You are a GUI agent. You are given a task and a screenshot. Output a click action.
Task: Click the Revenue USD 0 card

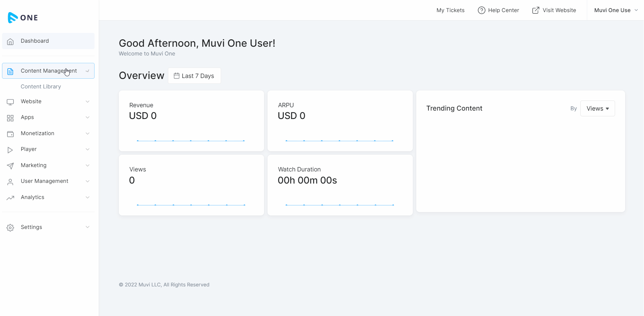191,121
